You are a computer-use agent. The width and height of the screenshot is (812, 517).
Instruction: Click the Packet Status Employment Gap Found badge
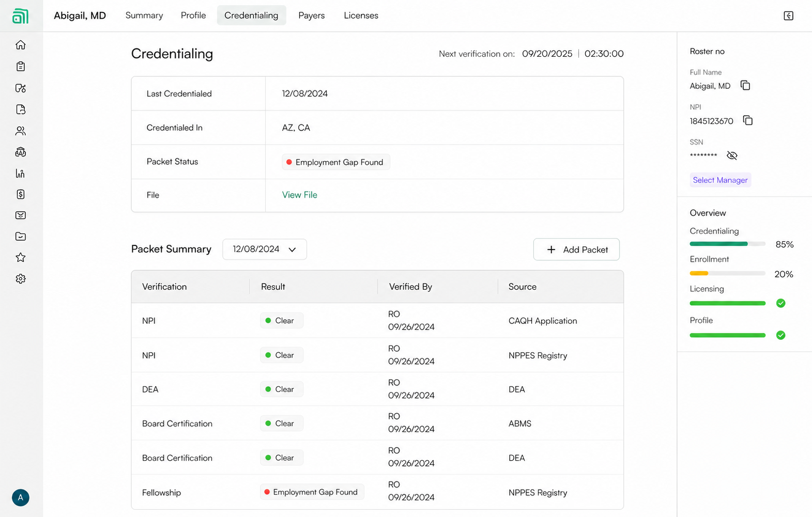pos(336,162)
